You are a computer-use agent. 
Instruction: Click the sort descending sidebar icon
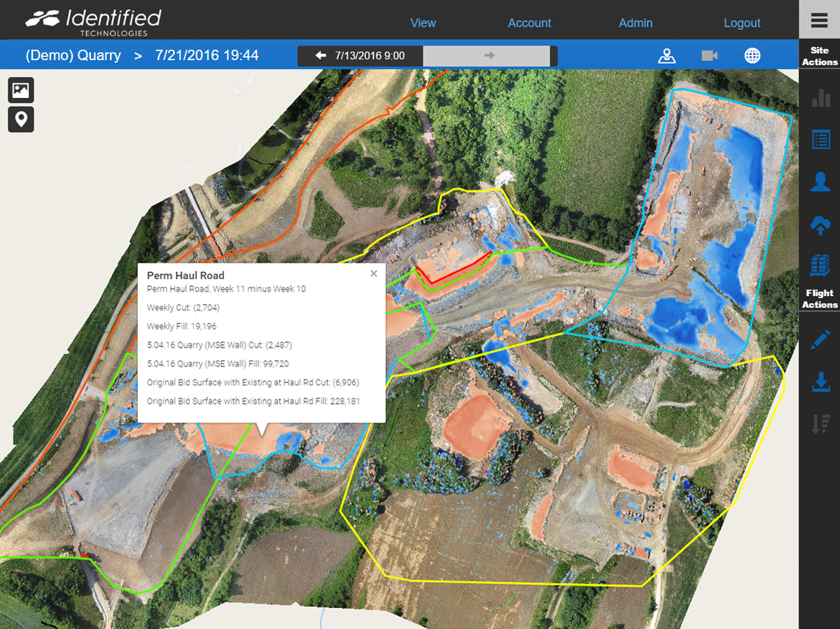coord(820,424)
